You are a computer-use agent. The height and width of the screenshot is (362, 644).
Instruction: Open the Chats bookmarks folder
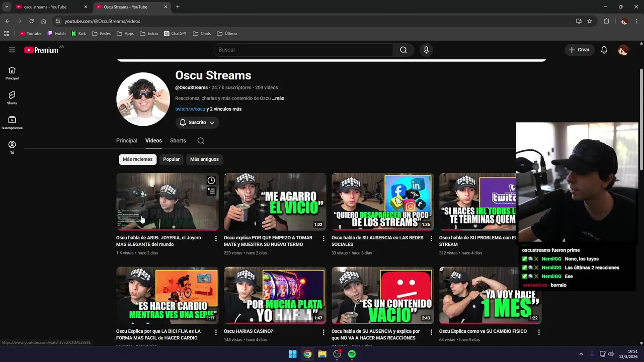202,34
